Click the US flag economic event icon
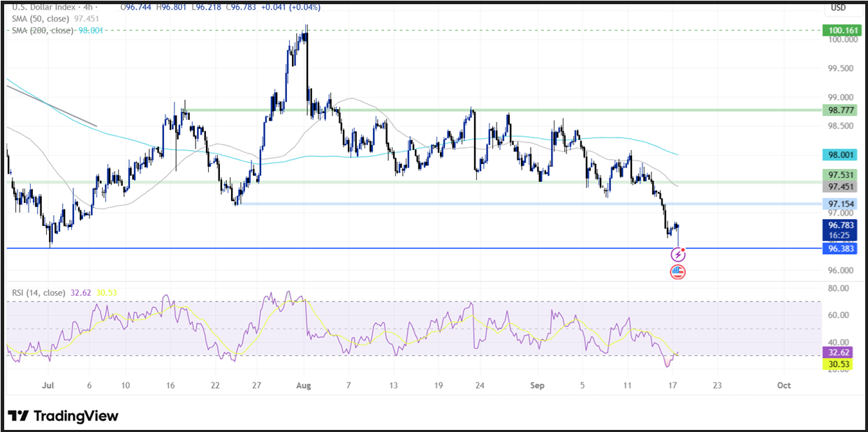The image size is (868, 432). 678,272
